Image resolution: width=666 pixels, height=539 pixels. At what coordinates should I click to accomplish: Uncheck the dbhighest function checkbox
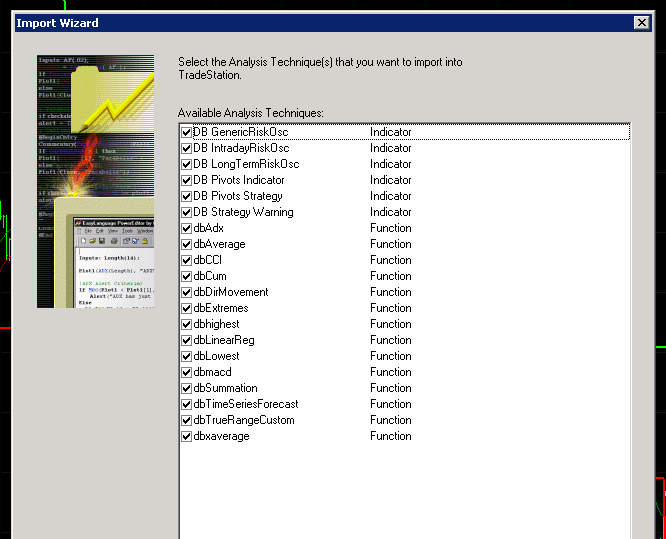[x=187, y=324]
